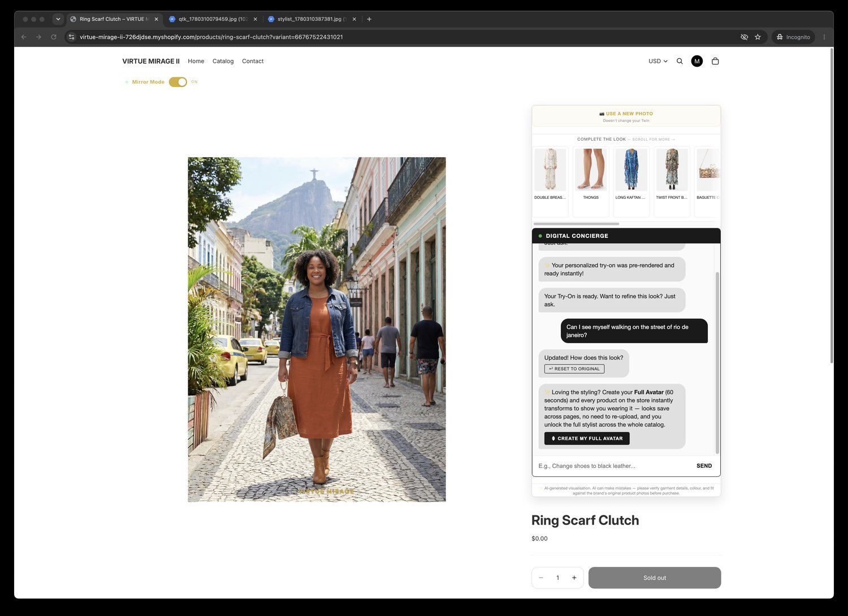Switch to qtk_1780310079459.jpg tab
The image size is (848, 616).
[213, 19]
